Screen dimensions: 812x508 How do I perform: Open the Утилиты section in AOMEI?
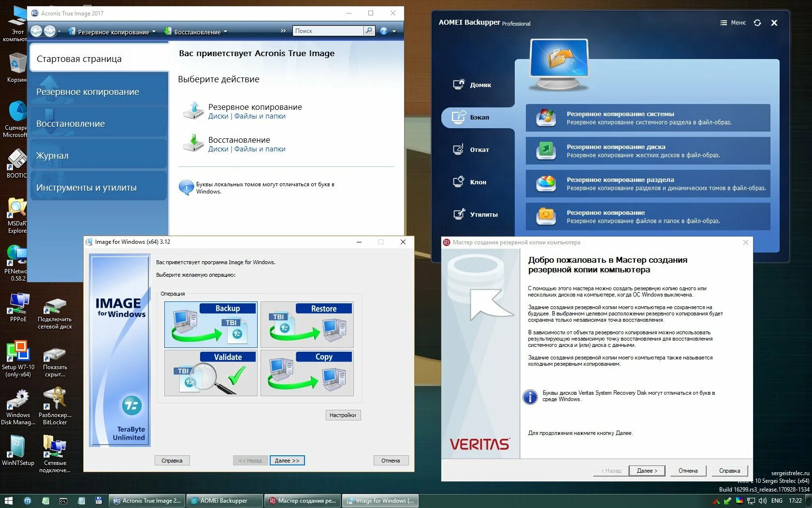pyautogui.click(x=476, y=214)
